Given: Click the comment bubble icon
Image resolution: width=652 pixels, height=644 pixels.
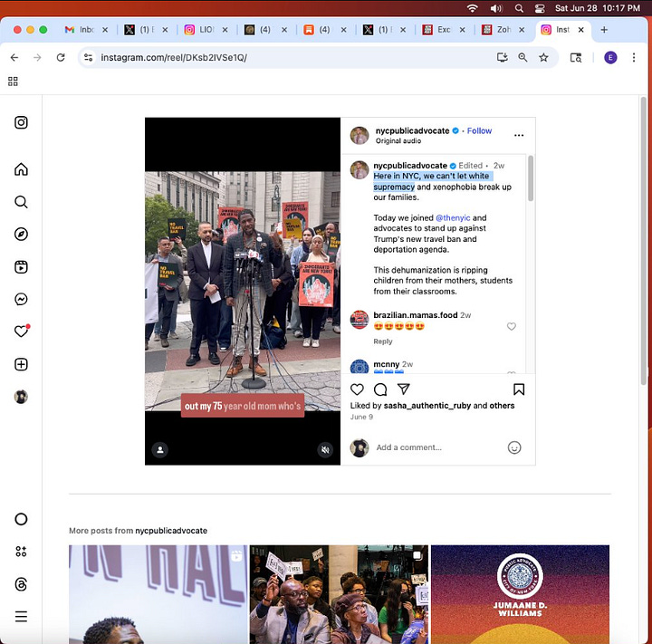Looking at the screenshot, I should click(380, 389).
